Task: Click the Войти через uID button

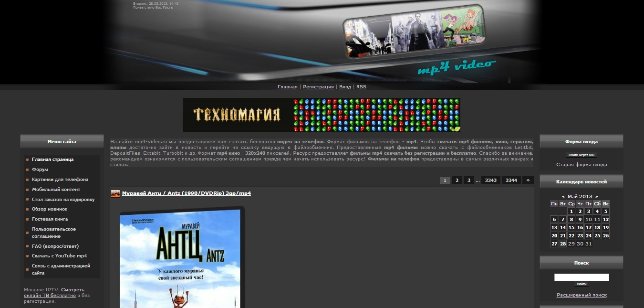Action: pyautogui.click(x=582, y=155)
